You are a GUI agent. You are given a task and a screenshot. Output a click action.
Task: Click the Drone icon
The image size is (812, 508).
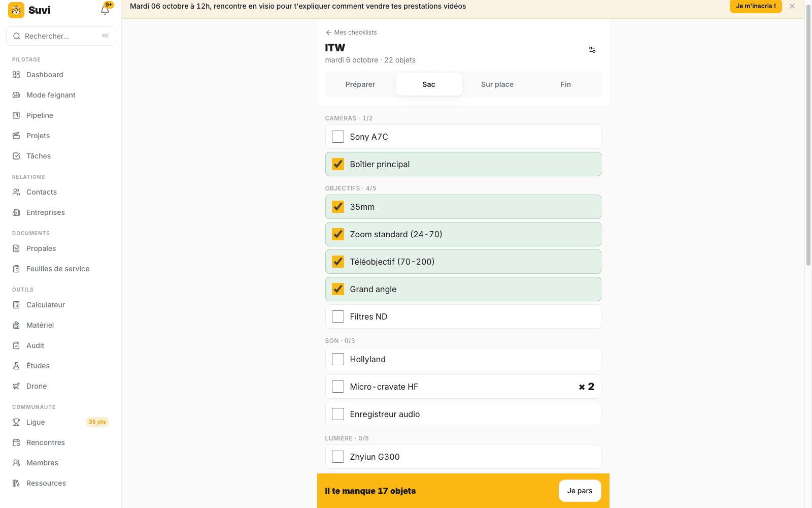pos(16,386)
